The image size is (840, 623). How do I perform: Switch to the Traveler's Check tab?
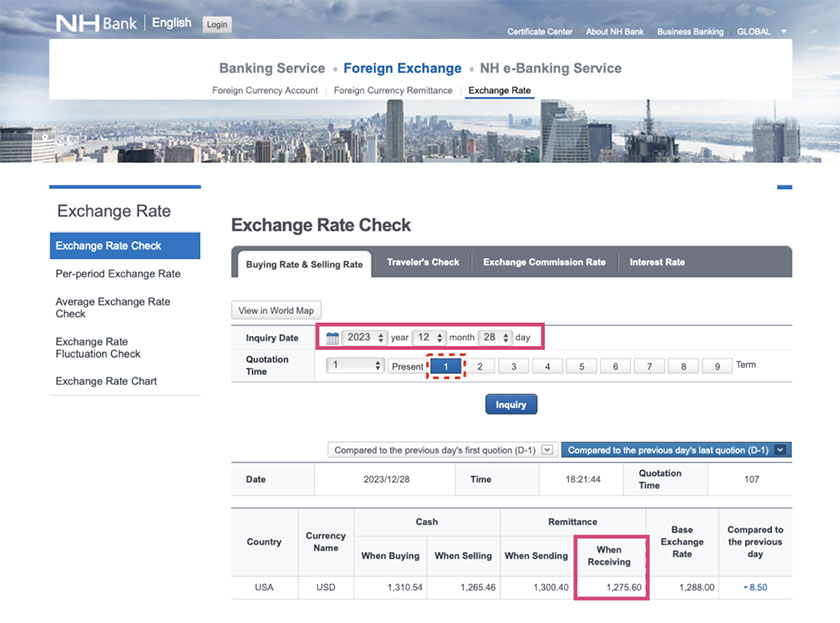point(423,262)
